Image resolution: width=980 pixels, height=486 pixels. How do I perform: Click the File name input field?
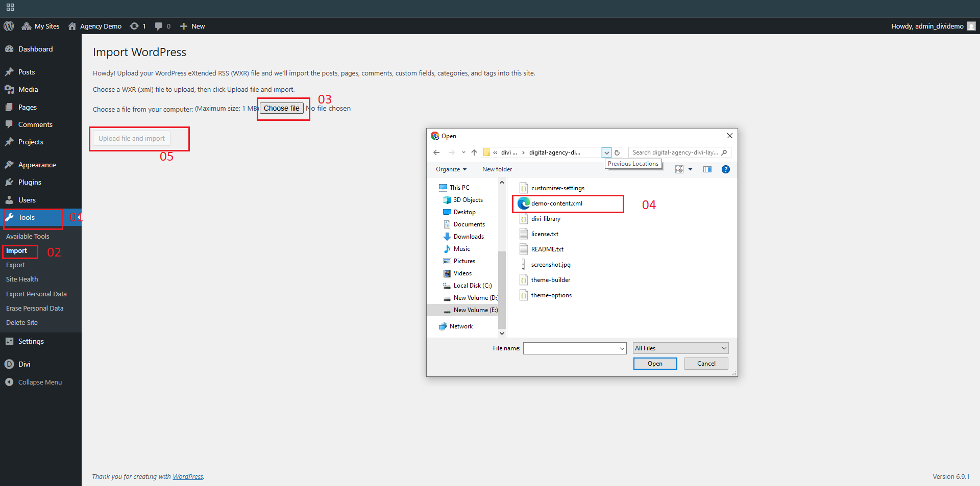pyautogui.click(x=571, y=348)
